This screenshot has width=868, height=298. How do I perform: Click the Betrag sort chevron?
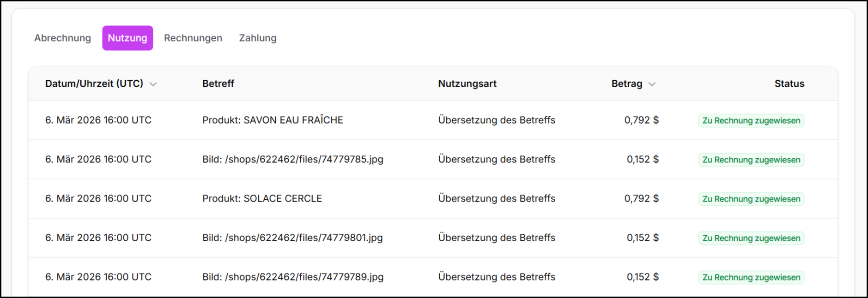[x=652, y=84]
